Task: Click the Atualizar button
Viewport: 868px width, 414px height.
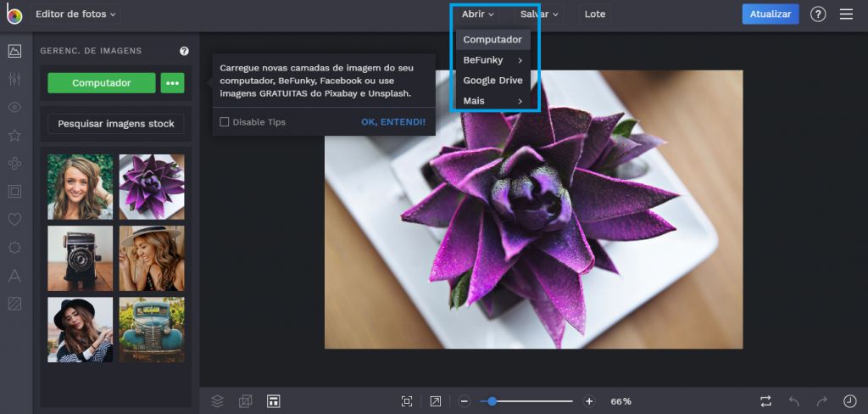Action: (771, 14)
